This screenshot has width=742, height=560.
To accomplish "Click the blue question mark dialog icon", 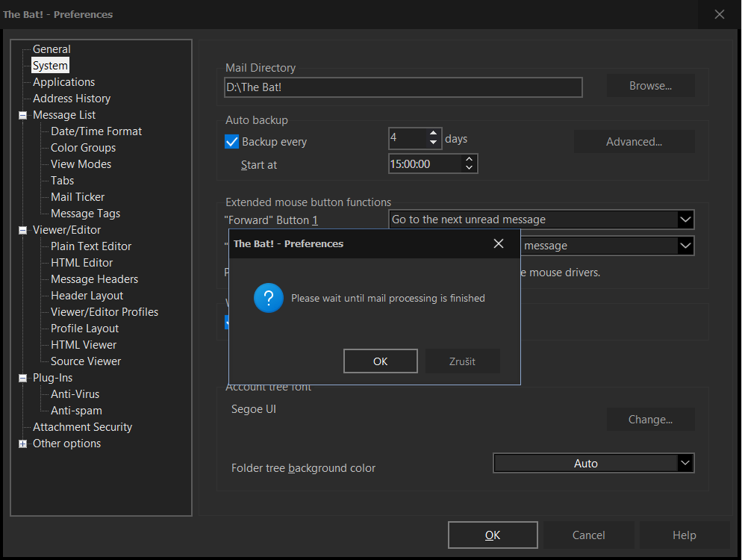I will click(268, 298).
